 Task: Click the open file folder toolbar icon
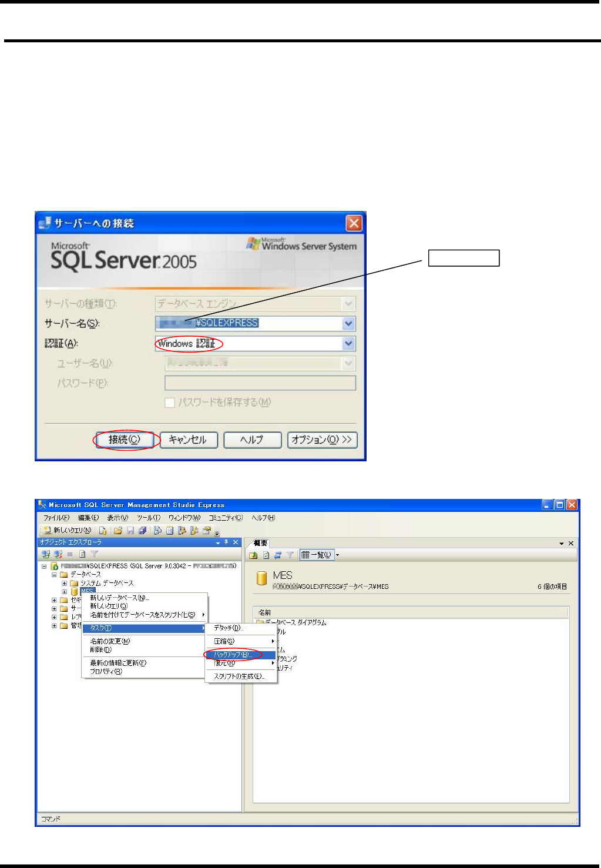(117, 531)
